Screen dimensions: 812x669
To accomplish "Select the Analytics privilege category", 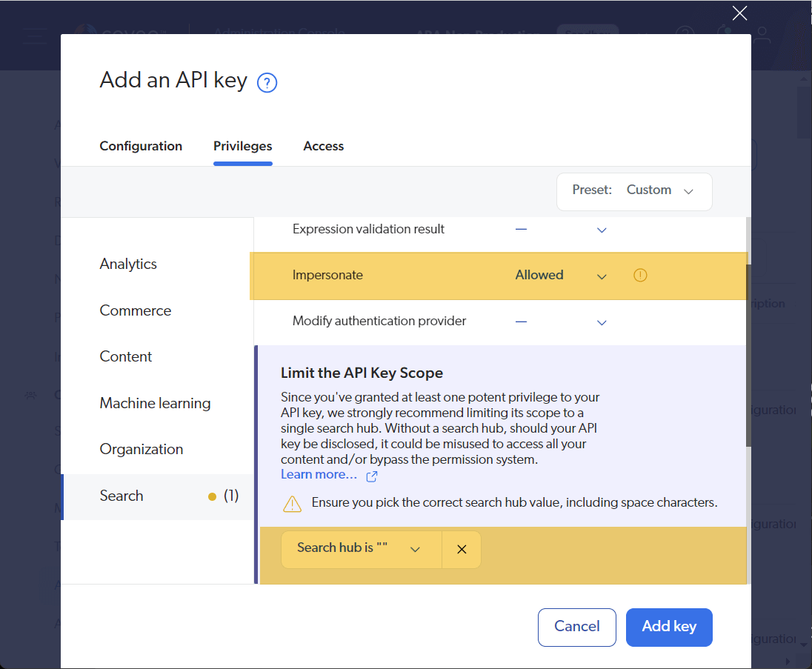I will pyautogui.click(x=128, y=264).
